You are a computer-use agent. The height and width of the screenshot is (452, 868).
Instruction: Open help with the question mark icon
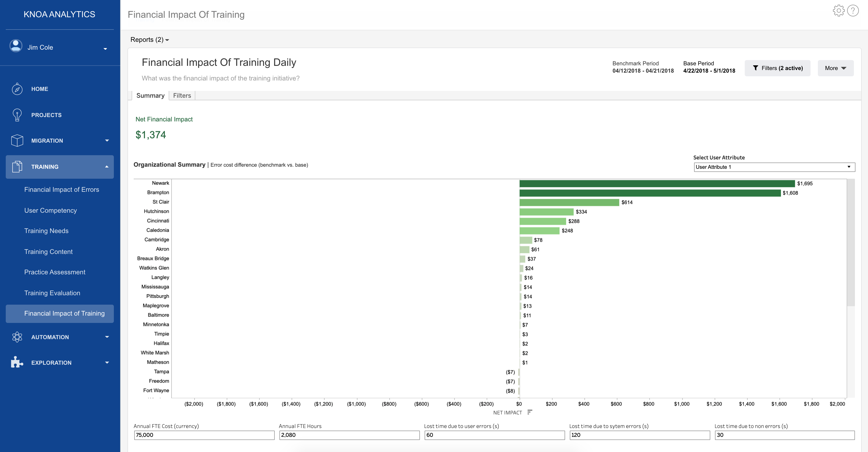pos(853,11)
